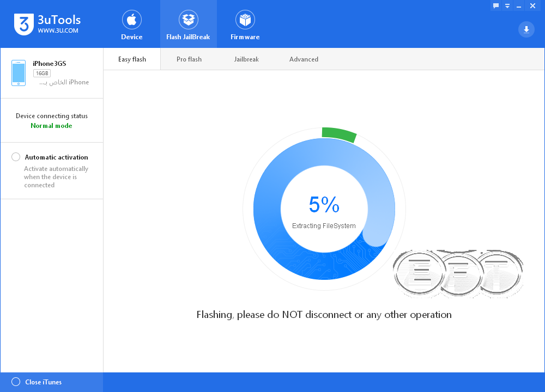The height and width of the screenshot is (392, 545).
Task: Open the Device section apple icon
Action: pyautogui.click(x=132, y=20)
